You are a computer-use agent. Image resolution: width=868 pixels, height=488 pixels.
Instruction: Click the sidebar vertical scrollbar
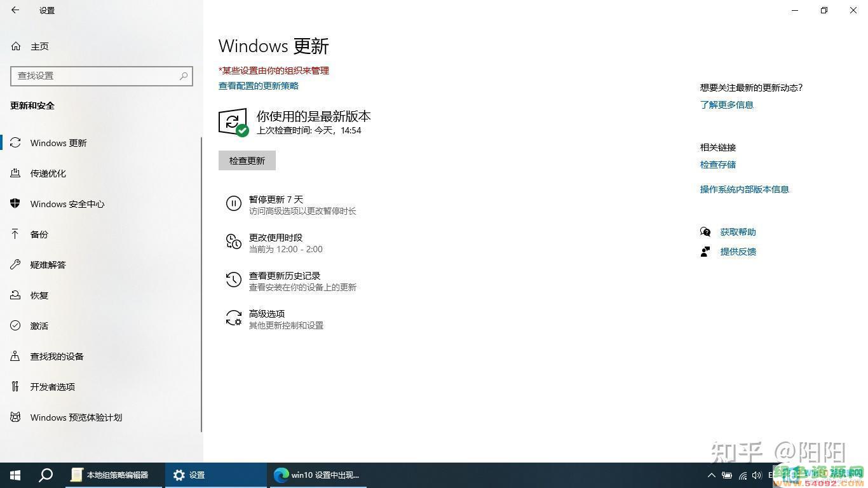tap(201, 285)
